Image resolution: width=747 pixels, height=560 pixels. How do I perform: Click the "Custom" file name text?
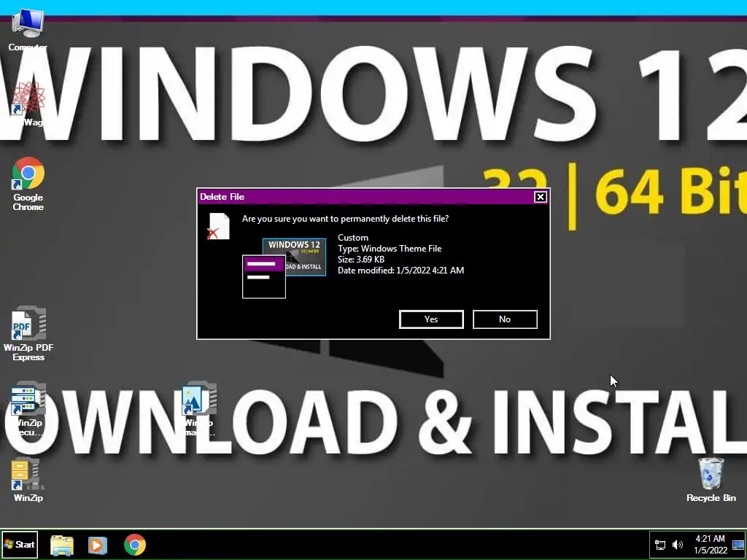(352, 238)
